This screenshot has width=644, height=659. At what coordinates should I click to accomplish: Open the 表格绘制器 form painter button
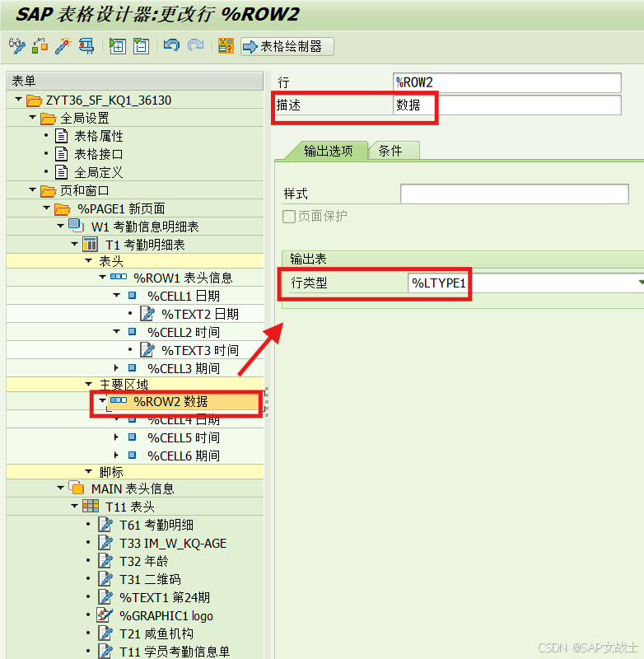[287, 46]
